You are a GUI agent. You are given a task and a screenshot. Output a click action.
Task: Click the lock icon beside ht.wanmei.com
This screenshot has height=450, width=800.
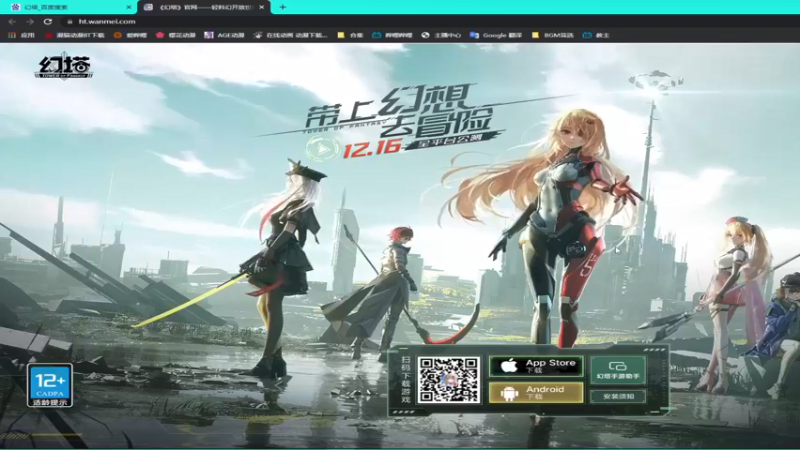click(x=70, y=21)
